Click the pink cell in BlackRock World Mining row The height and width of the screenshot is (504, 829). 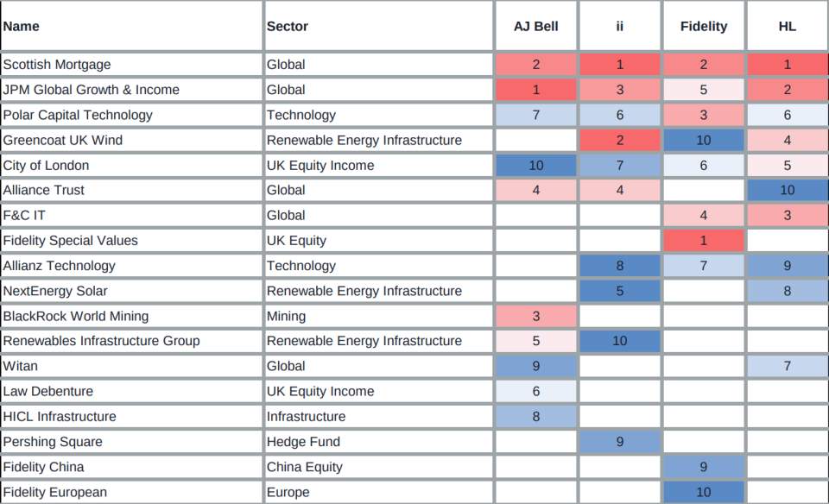click(x=535, y=316)
